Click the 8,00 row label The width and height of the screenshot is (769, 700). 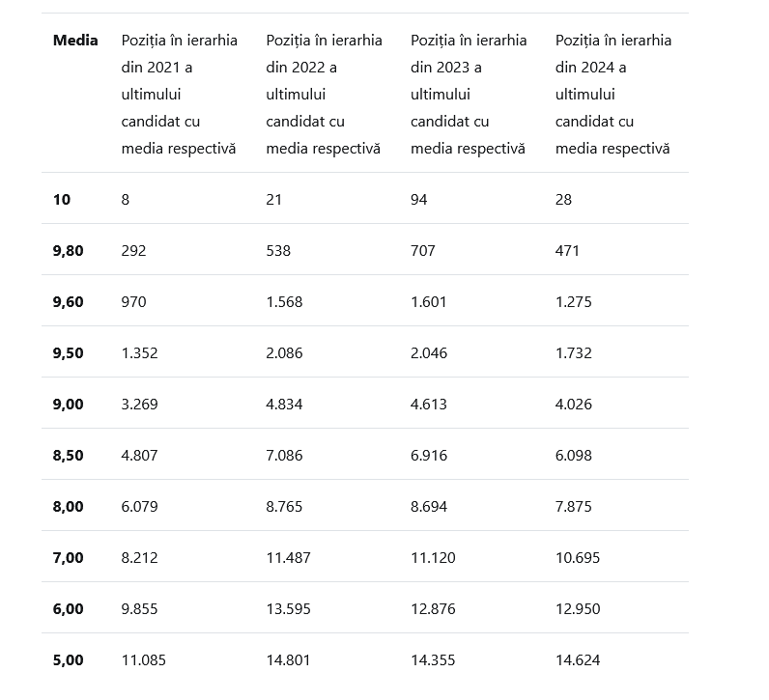tap(69, 506)
